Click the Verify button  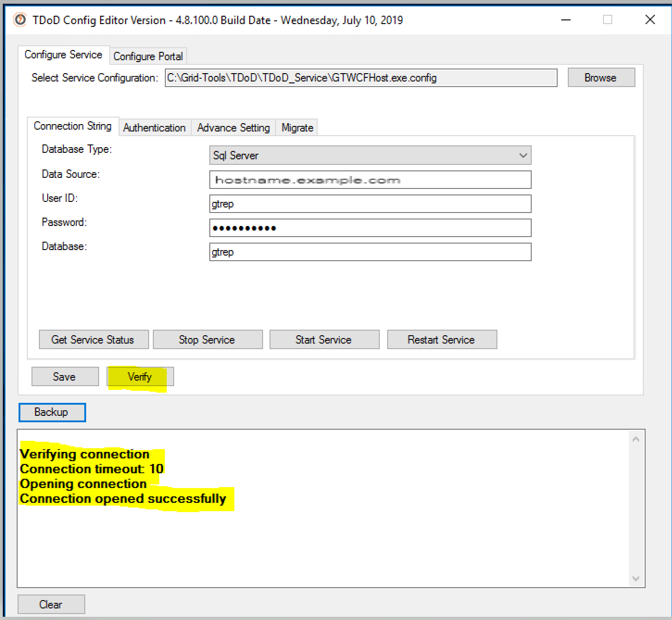140,377
